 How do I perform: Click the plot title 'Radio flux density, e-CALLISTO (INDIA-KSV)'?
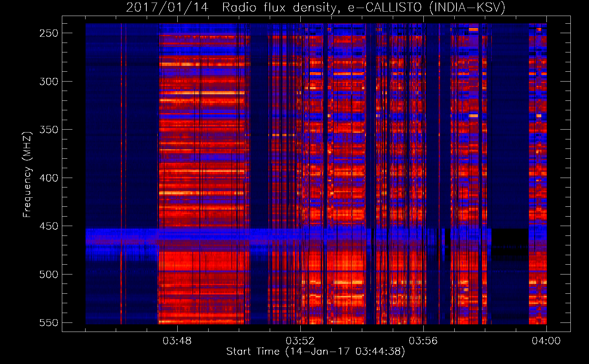point(364,7)
